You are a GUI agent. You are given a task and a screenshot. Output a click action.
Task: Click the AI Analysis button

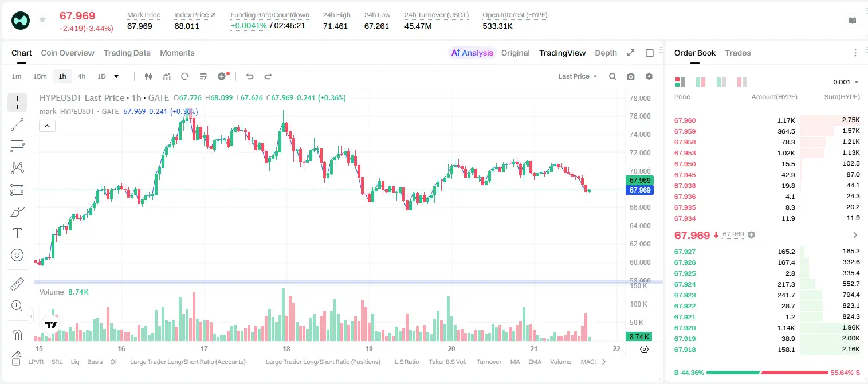pos(472,53)
